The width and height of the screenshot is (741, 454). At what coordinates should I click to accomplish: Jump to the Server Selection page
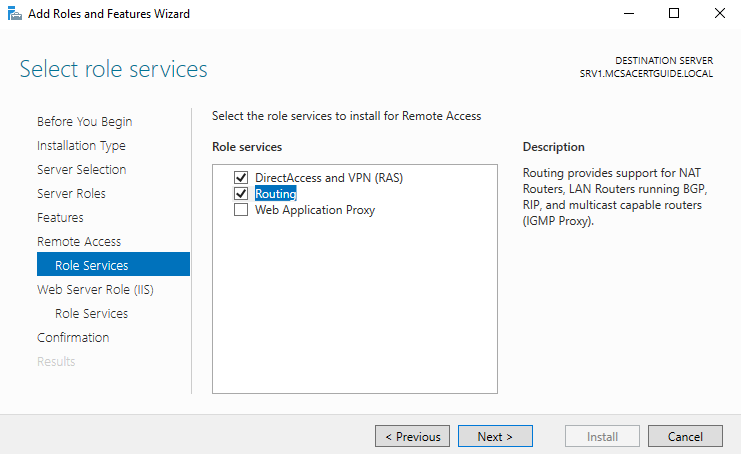click(x=82, y=170)
